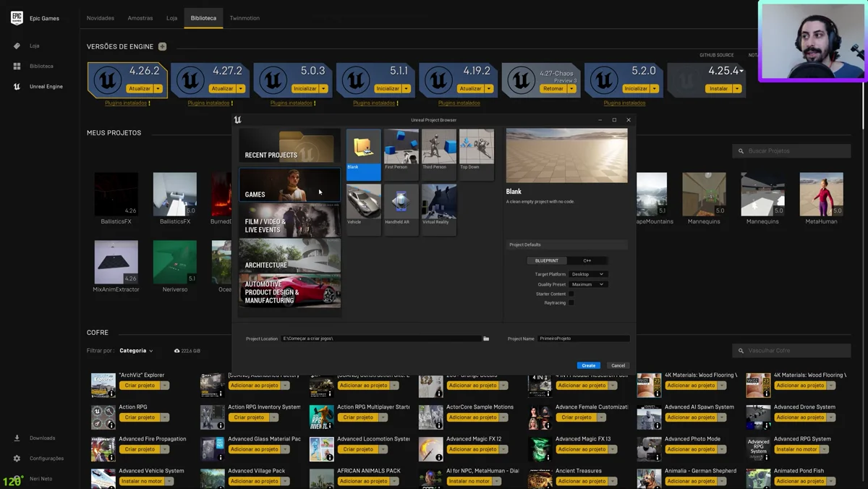Viewport: 868px width, 489px height.
Task: Click the 4.26.2 engine Unreal logo
Action: coord(108,80)
